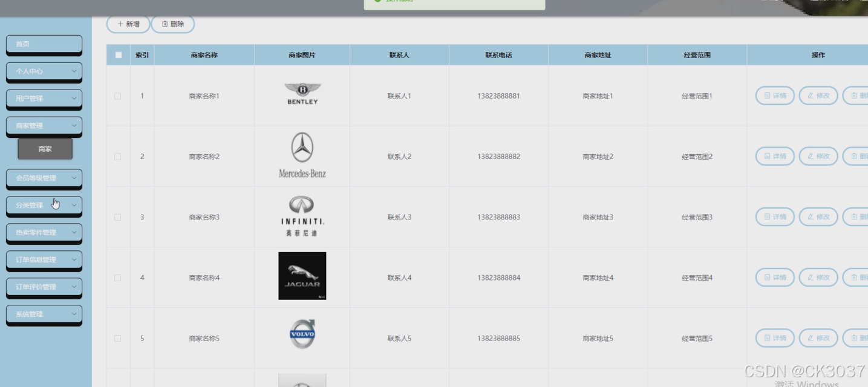868x387 pixels.
Task: Click the delete button in row 商家名称3
Action: (856, 216)
